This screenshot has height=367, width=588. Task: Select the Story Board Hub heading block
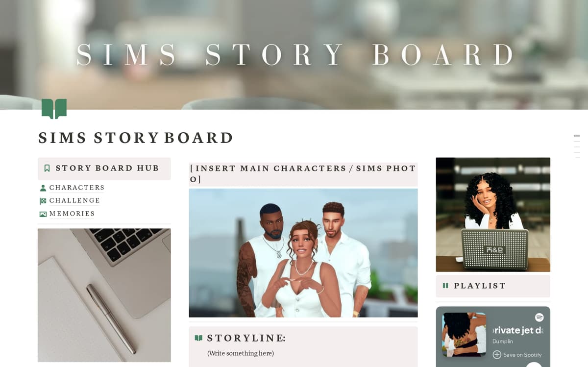point(104,169)
